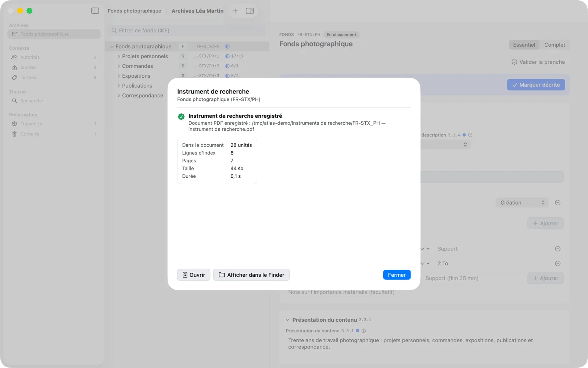Image resolution: width=588 pixels, height=368 pixels.
Task: Add a new tab with plus icon
Action: coord(235,11)
